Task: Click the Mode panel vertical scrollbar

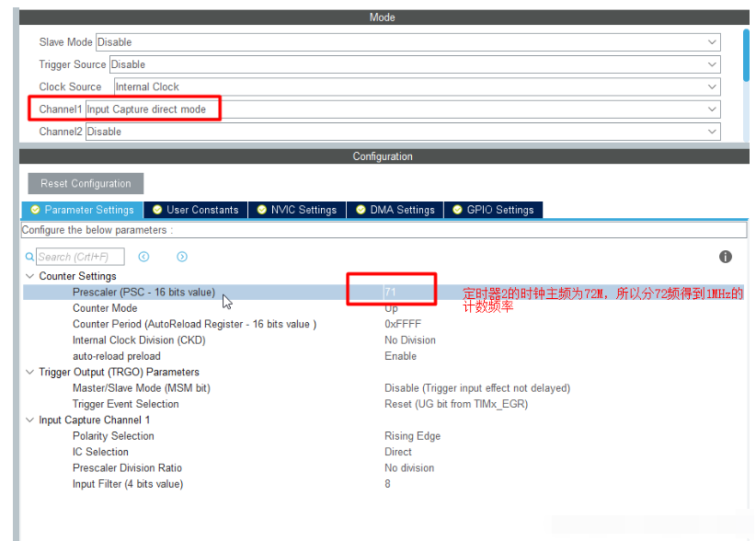Action: tap(745, 55)
